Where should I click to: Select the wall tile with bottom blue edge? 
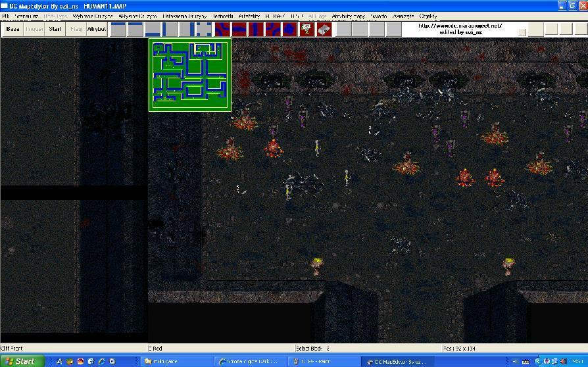coord(153,29)
